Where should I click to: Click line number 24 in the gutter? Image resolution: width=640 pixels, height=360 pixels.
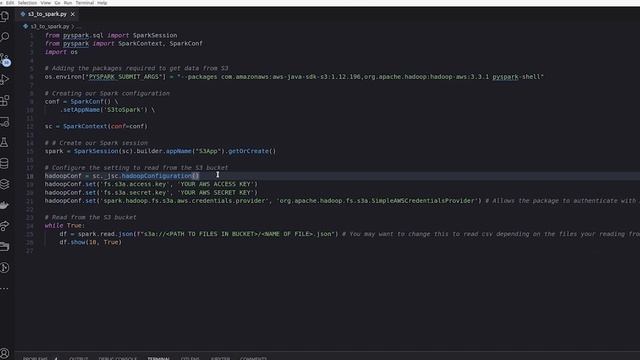click(30, 226)
